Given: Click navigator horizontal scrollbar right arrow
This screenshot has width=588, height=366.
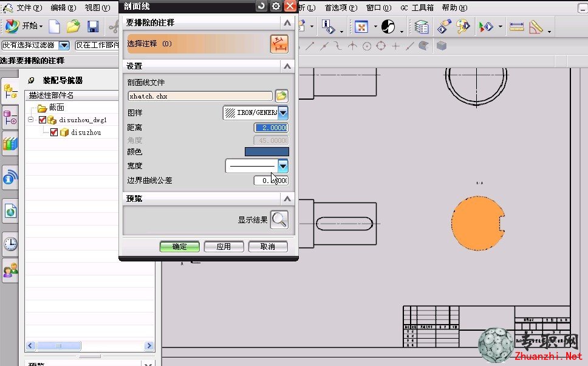Looking at the screenshot, I should point(149,346).
